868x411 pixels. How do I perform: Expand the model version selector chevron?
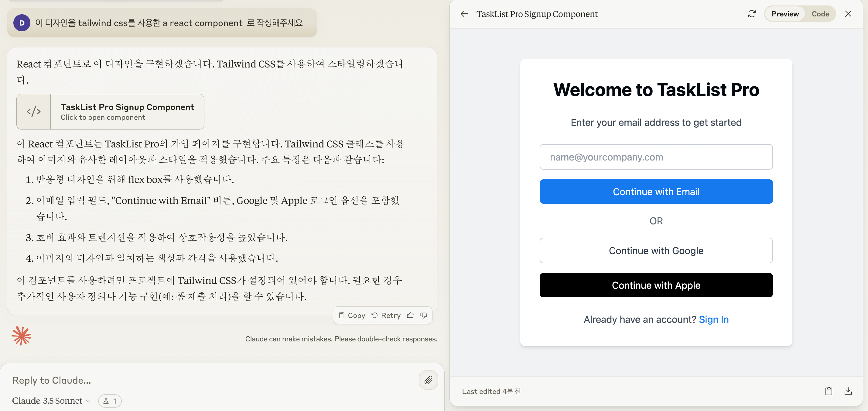(x=88, y=400)
